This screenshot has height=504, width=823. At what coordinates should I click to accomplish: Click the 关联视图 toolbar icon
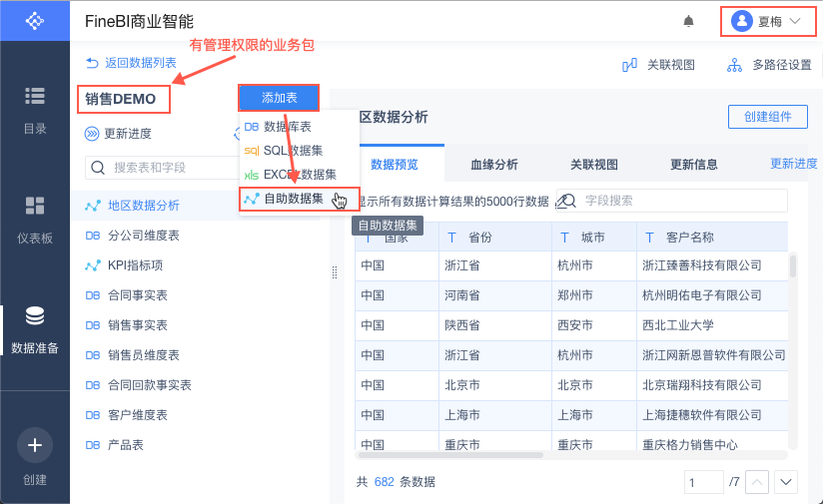pyautogui.click(x=629, y=65)
